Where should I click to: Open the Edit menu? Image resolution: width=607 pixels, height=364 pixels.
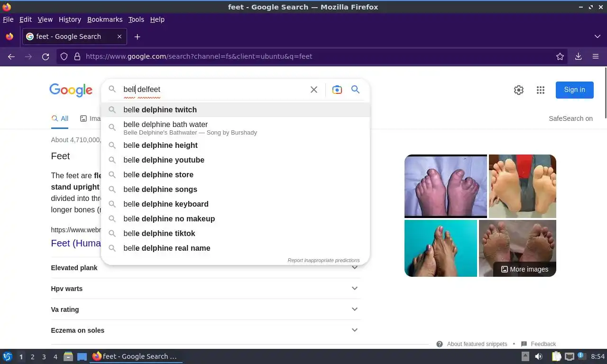[x=26, y=19]
